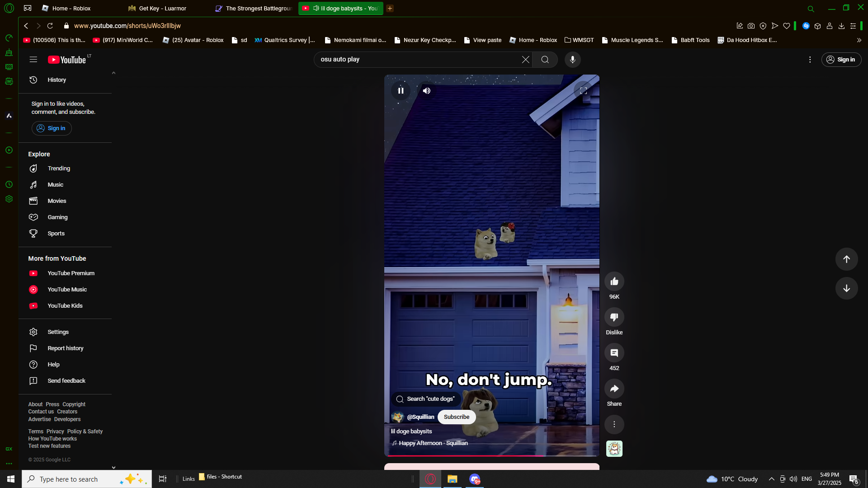Open the short's more actions menu
Viewport: 868px width, 488px height.
click(614, 424)
